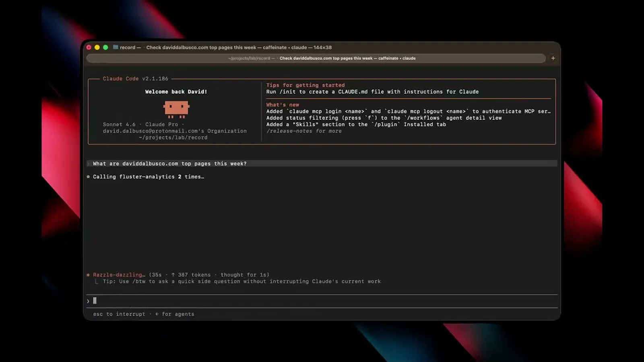Focus the Claude Code prompt input line

coord(322,301)
